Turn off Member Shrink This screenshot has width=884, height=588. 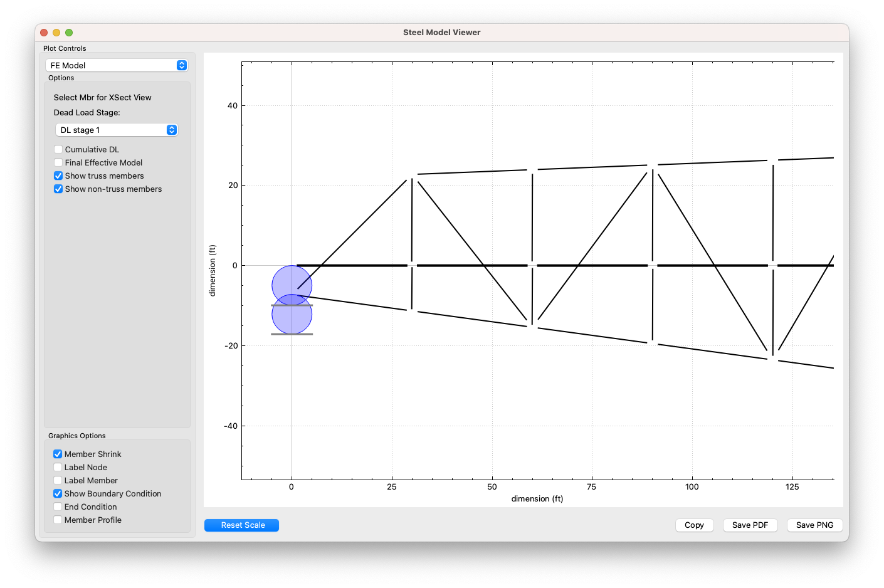(x=58, y=454)
